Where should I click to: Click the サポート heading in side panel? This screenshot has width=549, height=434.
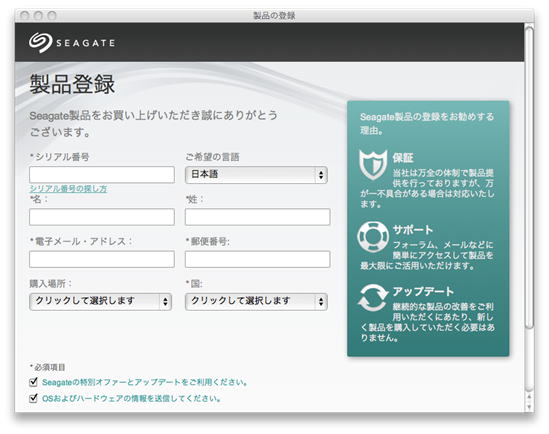pos(413,230)
